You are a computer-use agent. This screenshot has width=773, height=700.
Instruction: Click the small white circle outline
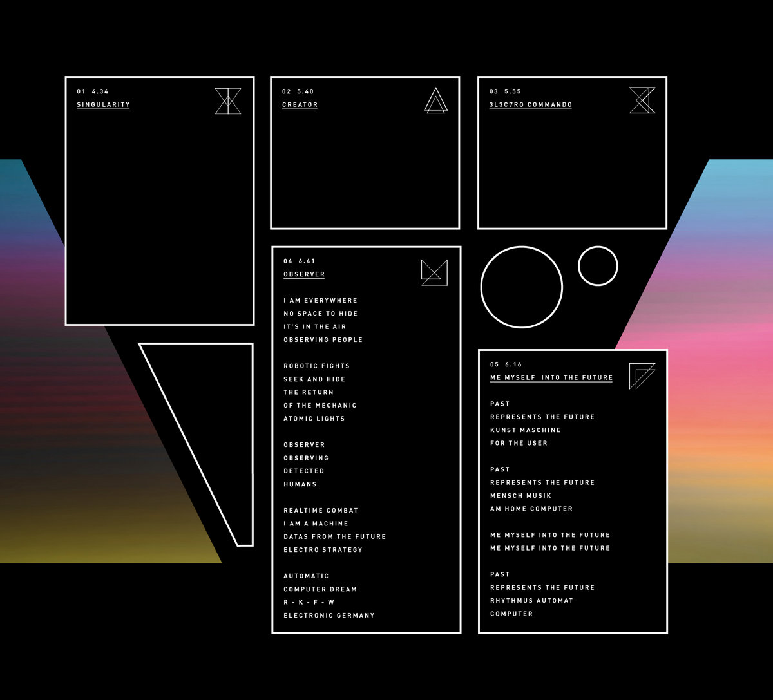(x=598, y=265)
